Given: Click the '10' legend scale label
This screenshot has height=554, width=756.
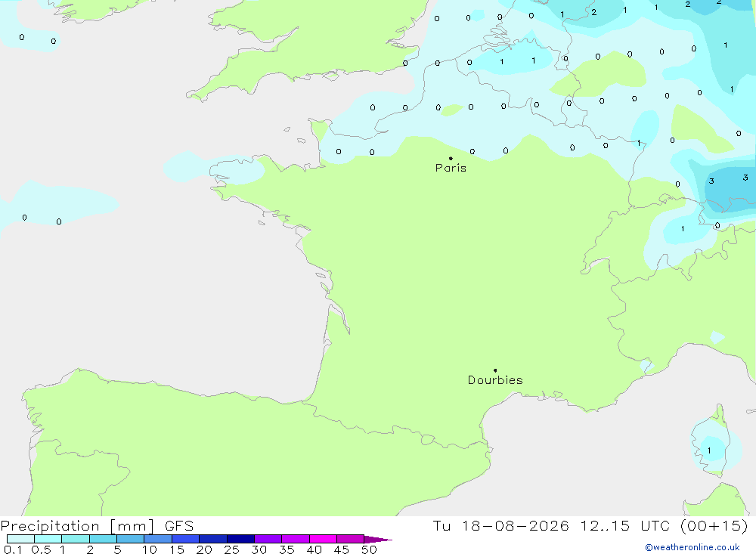Looking at the screenshot, I should [150, 549].
